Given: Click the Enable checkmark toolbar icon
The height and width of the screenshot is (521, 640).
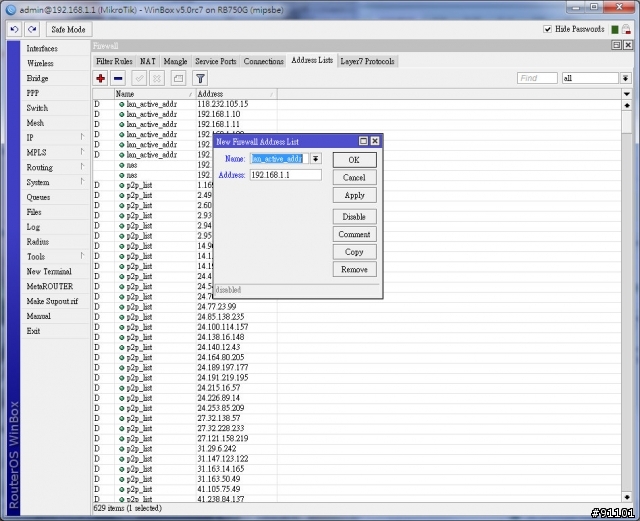Looking at the screenshot, I should point(139,78).
